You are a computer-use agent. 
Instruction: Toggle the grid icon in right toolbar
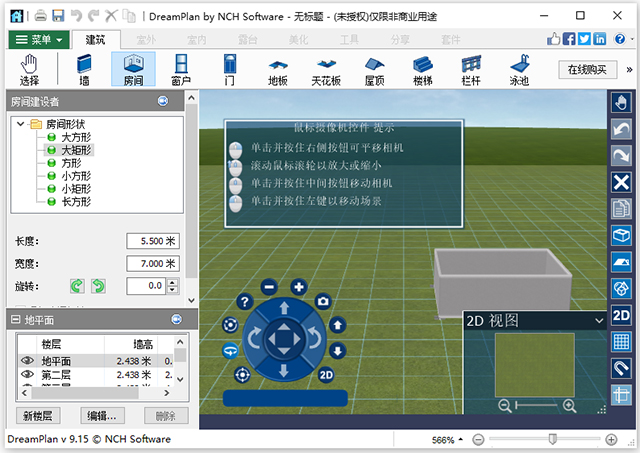(620, 342)
